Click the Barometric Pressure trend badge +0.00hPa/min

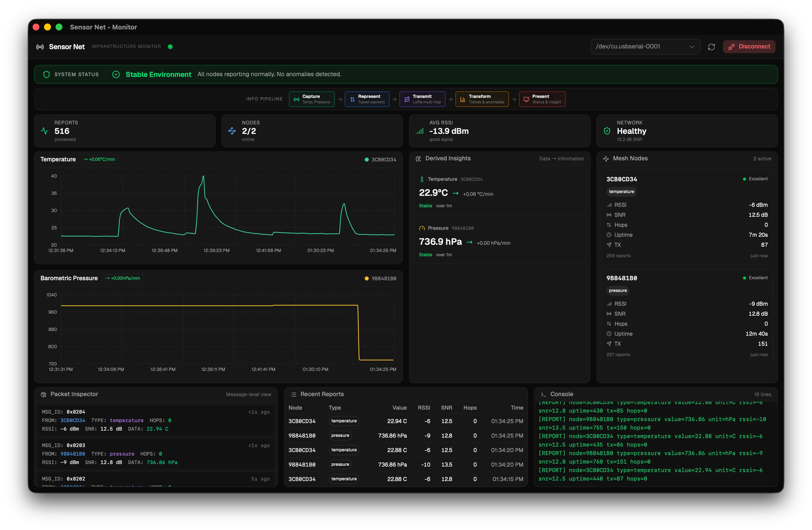(123, 278)
